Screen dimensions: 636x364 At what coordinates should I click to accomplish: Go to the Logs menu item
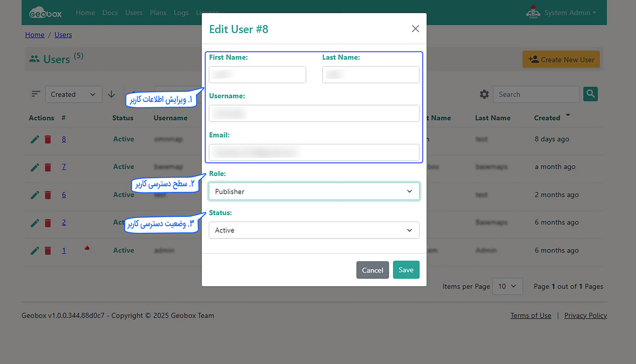[x=181, y=12]
